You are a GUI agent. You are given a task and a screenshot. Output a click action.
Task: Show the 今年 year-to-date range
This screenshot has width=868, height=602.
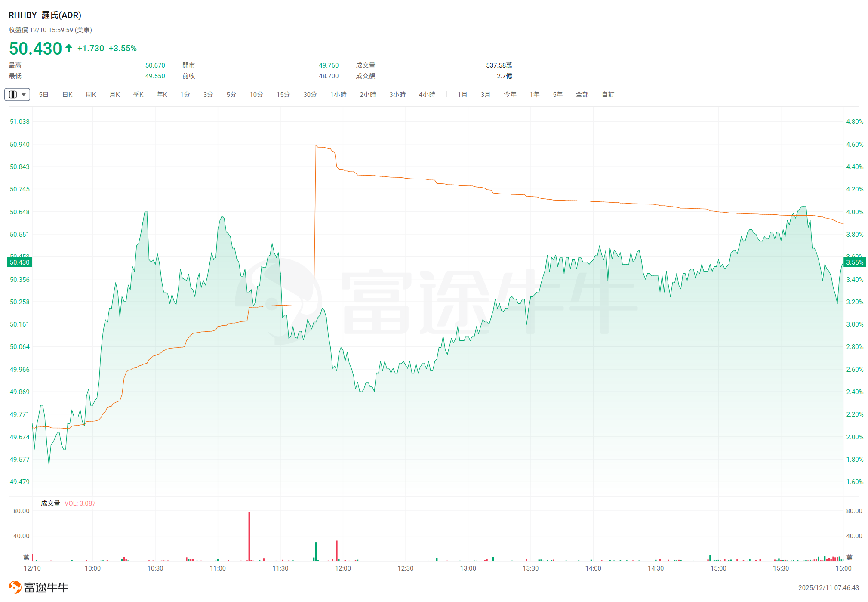510,94
